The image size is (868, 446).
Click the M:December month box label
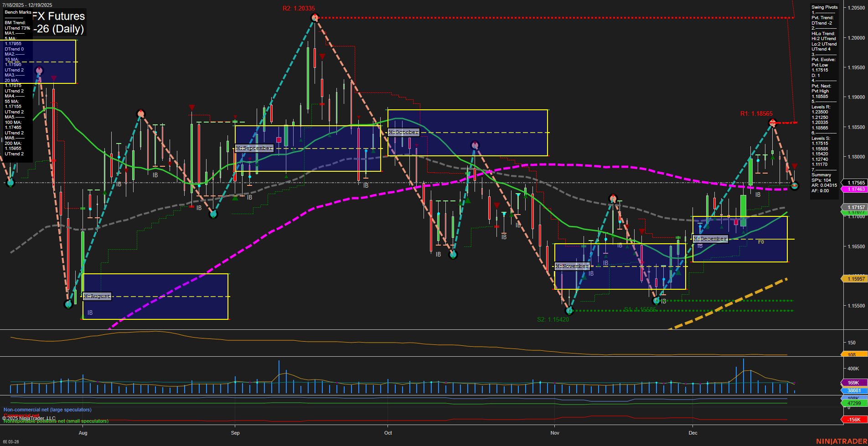(x=710, y=238)
